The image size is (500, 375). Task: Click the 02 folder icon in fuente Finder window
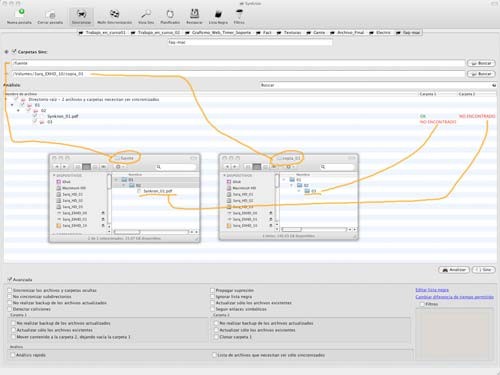click(132, 185)
